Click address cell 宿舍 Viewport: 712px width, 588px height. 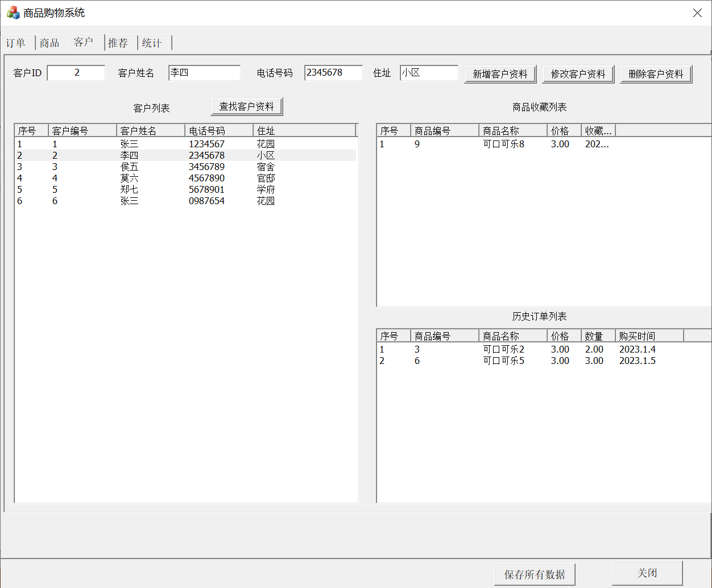(266, 167)
